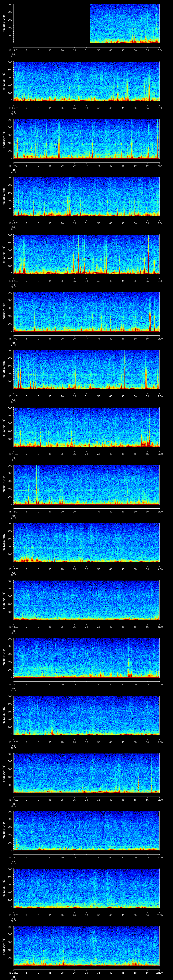Select the spectrogram panel starting at 18:15:00
The width and height of the screenshot is (173, 980).
86,658
